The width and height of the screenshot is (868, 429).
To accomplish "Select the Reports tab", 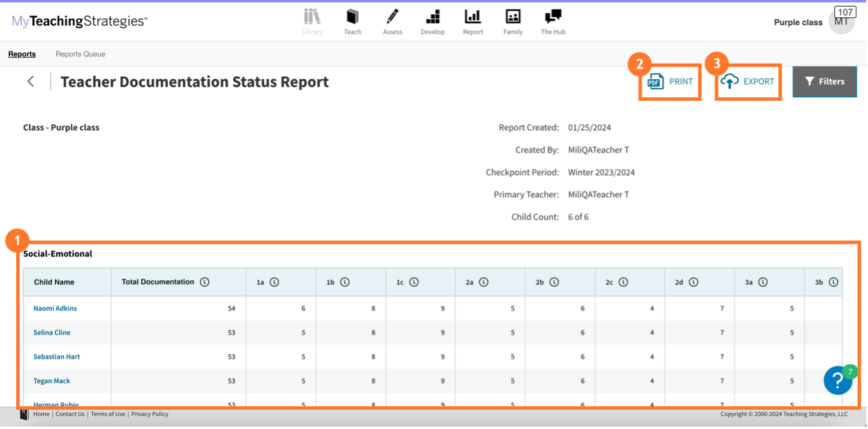I will 22,53.
